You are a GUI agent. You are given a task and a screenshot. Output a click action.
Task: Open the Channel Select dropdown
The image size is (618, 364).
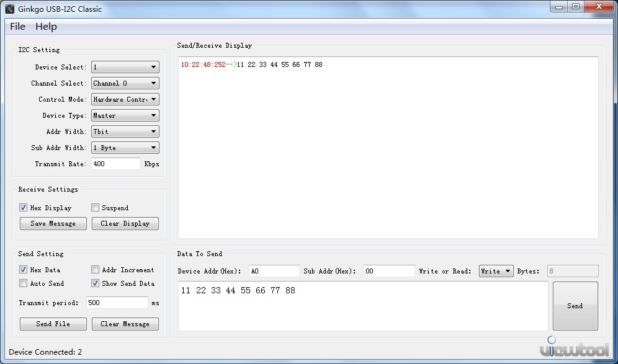[125, 83]
